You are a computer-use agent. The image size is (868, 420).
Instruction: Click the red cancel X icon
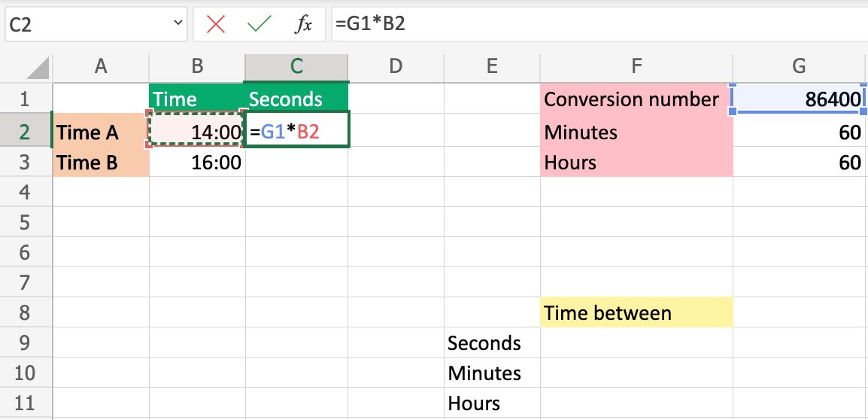coord(216,25)
